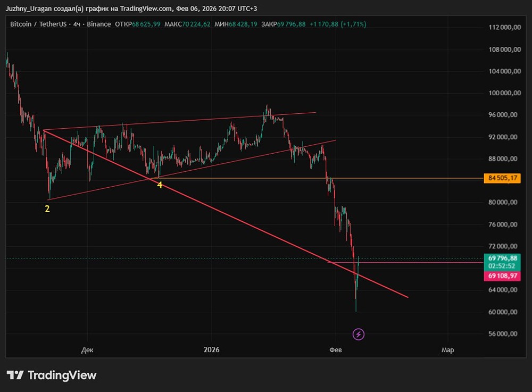The width and height of the screenshot is (532, 392).
Task: Click the МАКС 70 224,62 high value
Action: tap(187, 24)
